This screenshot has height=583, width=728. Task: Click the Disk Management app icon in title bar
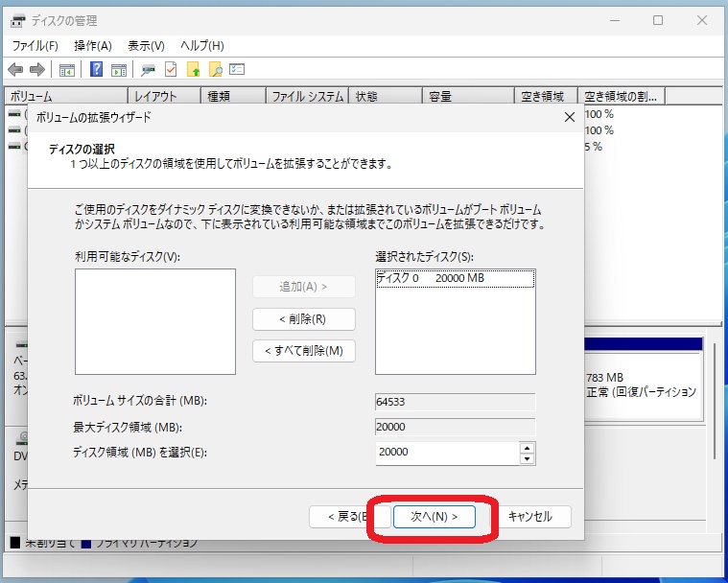pos(18,21)
